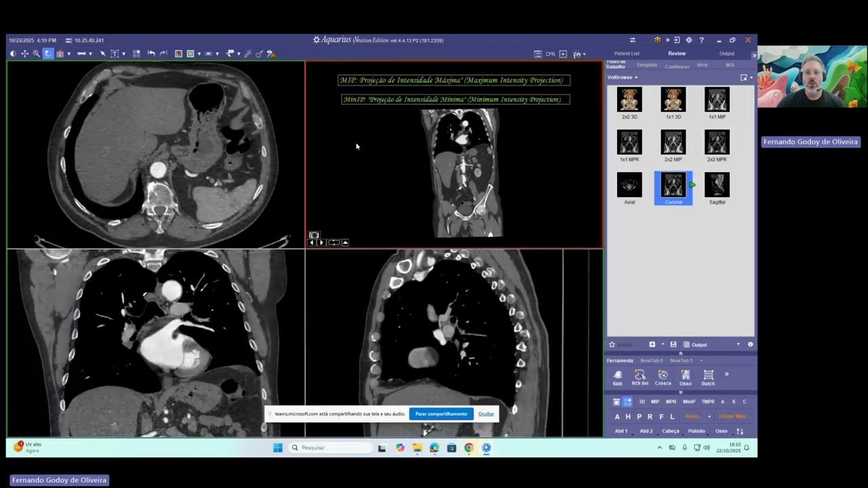Switch to the Patient List tab
The image size is (868, 488).
[x=627, y=54]
